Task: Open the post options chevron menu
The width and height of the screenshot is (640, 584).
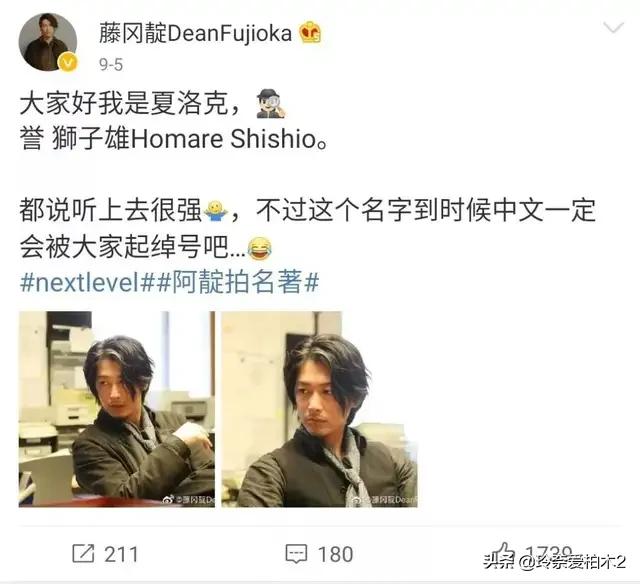Action: (x=613, y=28)
